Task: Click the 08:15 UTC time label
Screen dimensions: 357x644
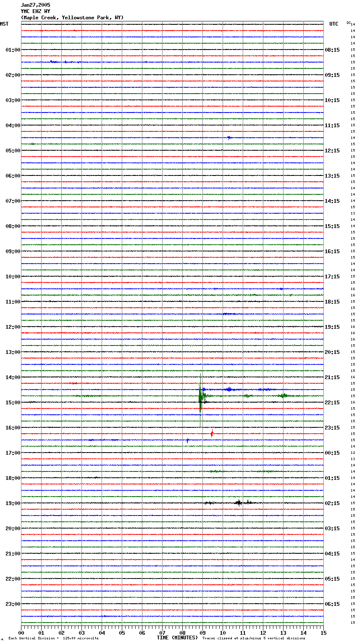Action: pos(332,50)
